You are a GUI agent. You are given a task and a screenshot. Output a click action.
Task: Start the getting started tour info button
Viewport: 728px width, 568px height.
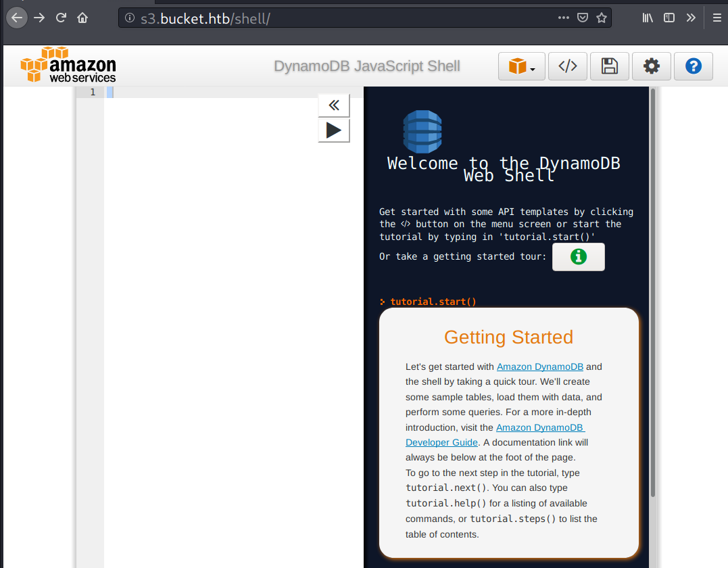578,257
